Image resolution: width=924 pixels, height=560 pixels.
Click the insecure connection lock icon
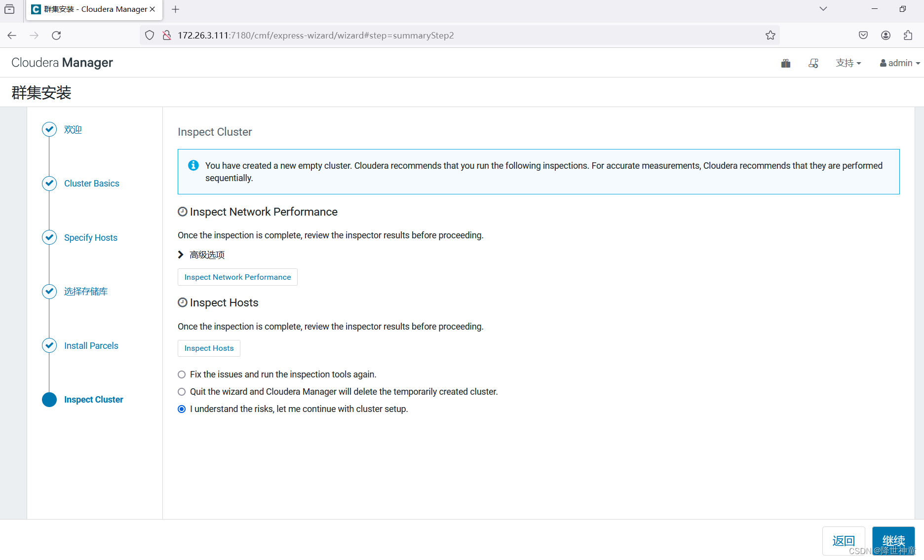pos(167,35)
